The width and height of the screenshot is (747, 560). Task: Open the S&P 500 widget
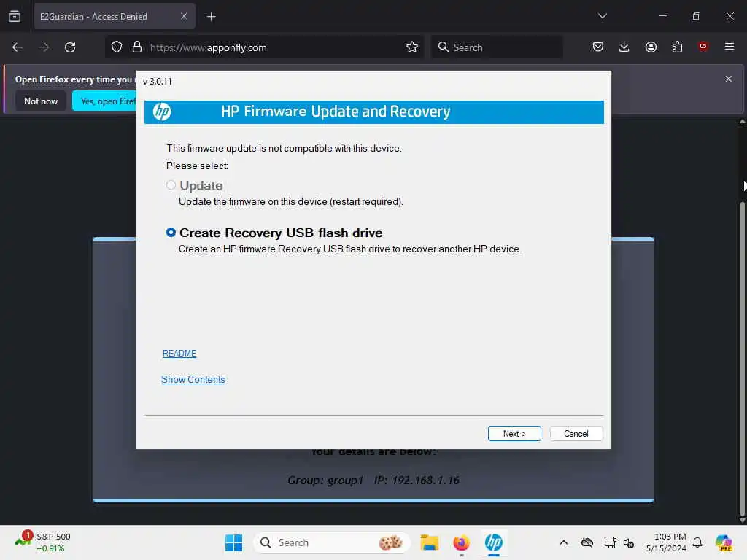tap(42, 542)
